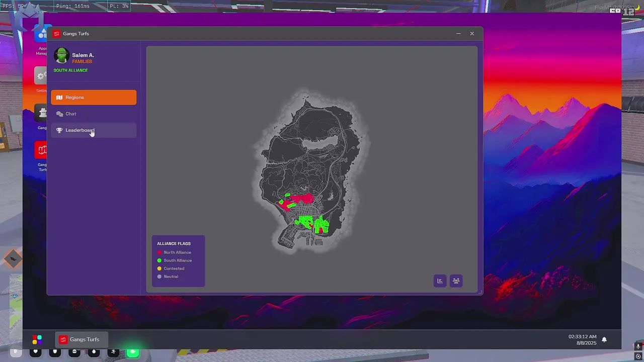Click the taskbar clock and date

(583, 340)
